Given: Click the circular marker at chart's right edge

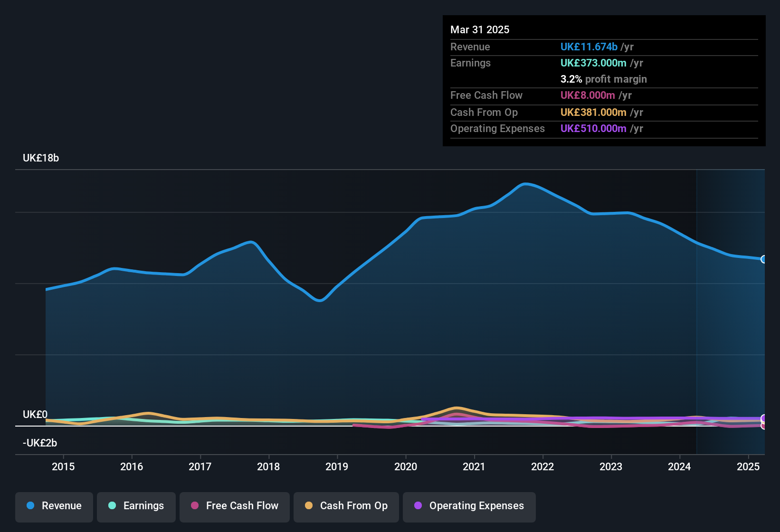Looking at the screenshot, I should coord(763,259).
